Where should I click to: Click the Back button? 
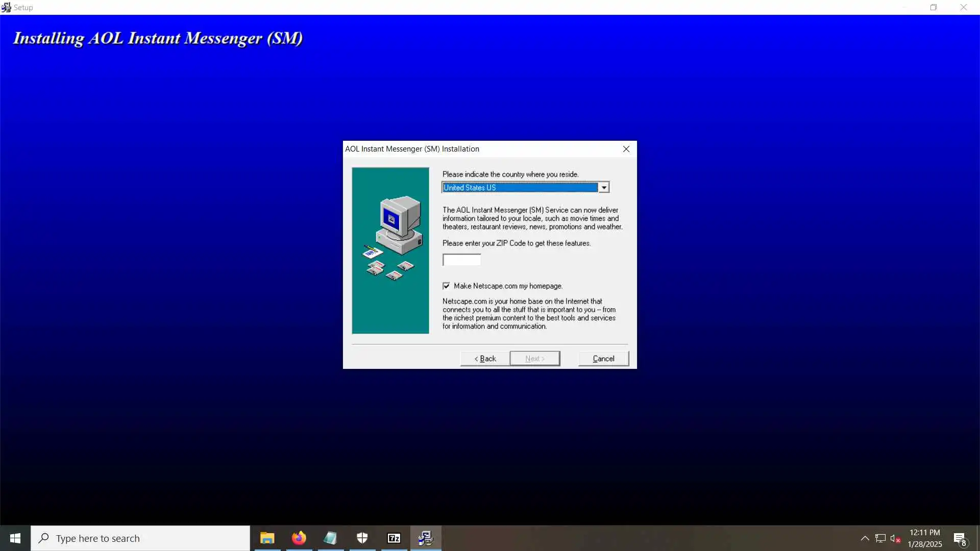click(485, 359)
